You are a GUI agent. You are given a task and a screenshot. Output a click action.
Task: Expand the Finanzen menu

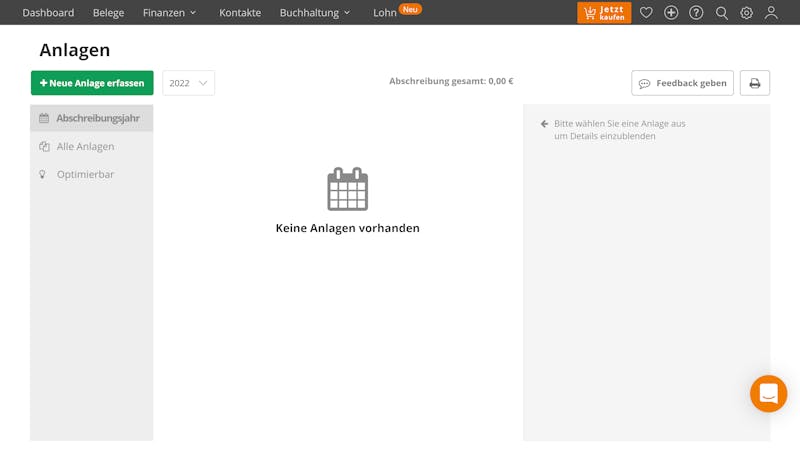coord(169,13)
